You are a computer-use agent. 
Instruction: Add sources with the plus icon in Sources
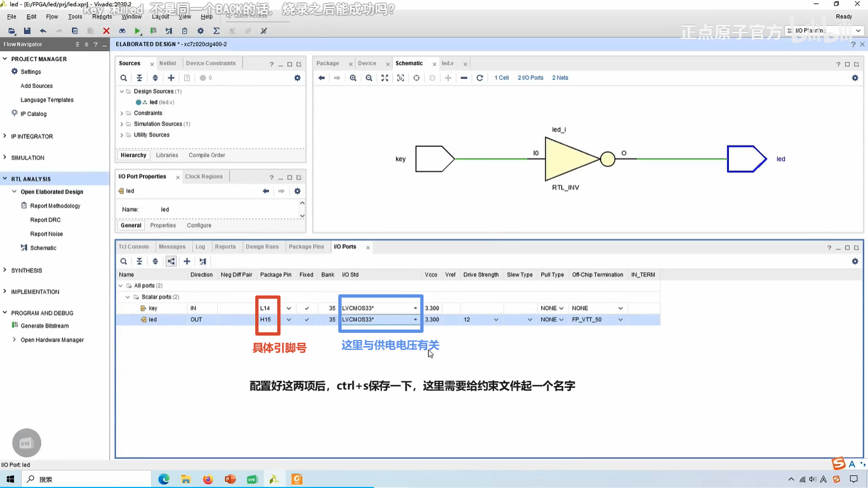tap(171, 78)
